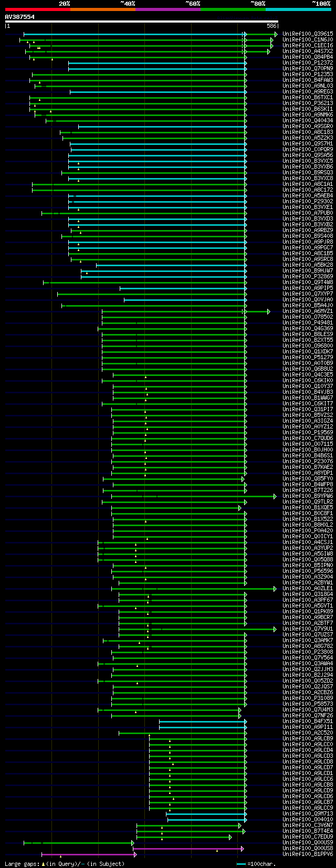Viewport: 336px width, 868px height.
Task: Select hit label UniRef100_Q9M713
Action: (x=308, y=813)
